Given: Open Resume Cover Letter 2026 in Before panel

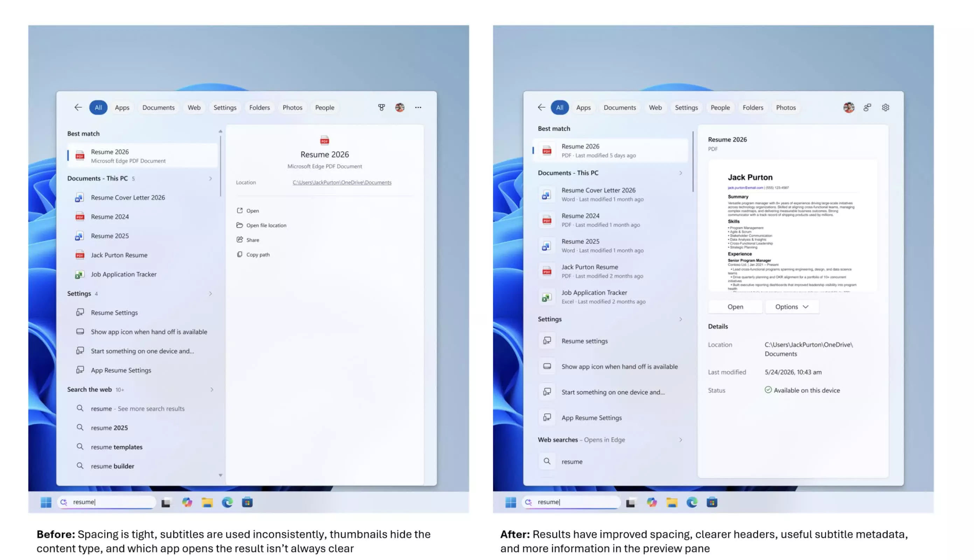Looking at the screenshot, I should tap(142, 197).
